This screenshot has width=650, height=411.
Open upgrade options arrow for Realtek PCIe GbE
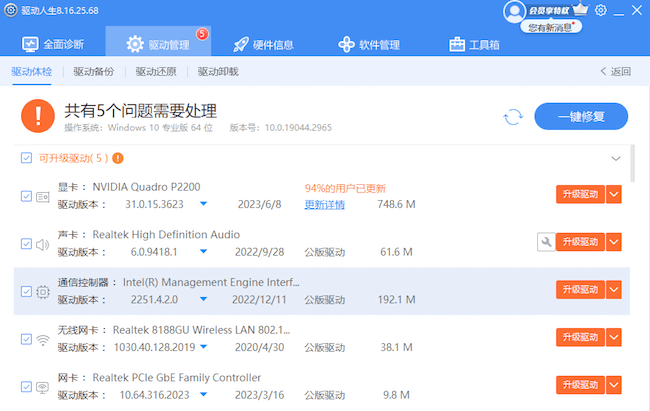point(614,385)
